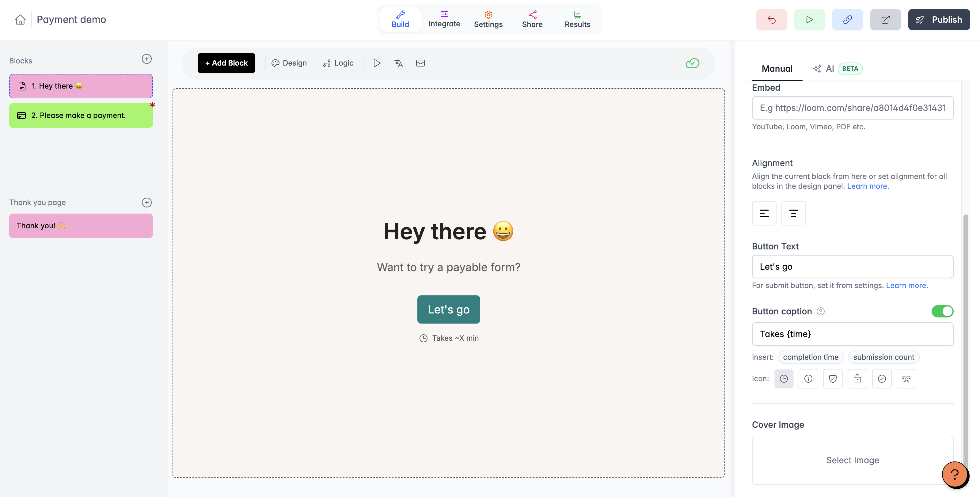Switch to the Build tab
The image size is (980, 497).
400,19
